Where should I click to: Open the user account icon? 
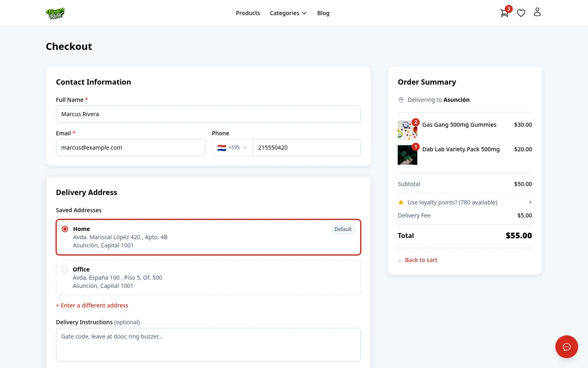coord(537,13)
